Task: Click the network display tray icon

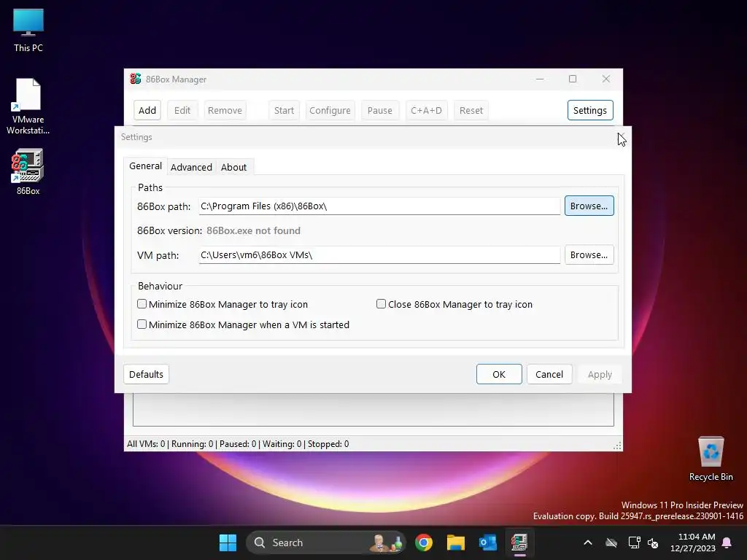Action: [x=634, y=542]
